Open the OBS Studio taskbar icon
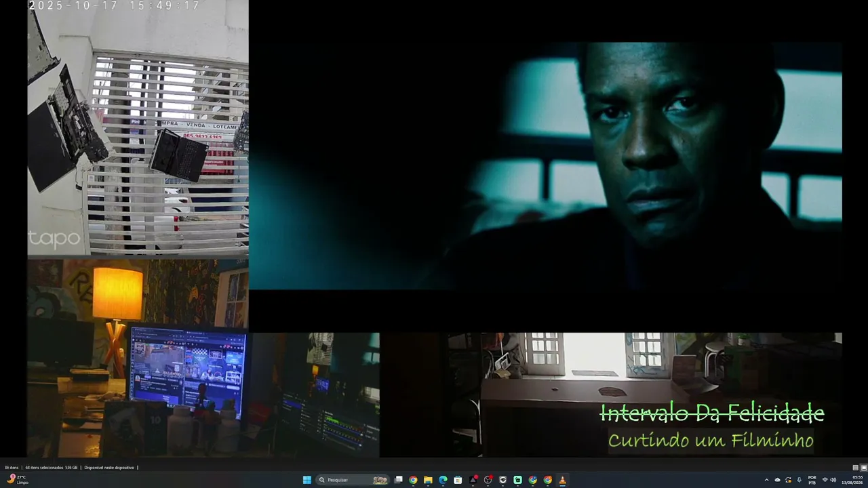The height and width of the screenshot is (488, 868). pyautogui.click(x=488, y=480)
